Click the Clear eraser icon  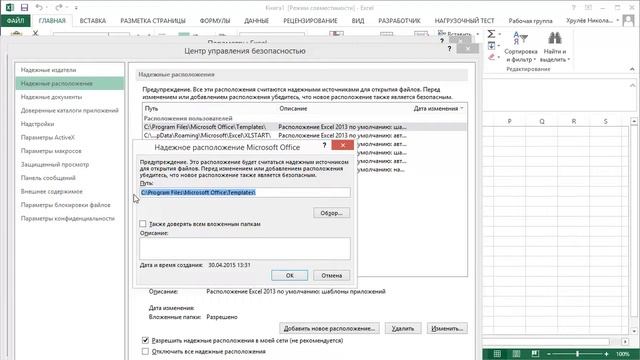click(491, 57)
